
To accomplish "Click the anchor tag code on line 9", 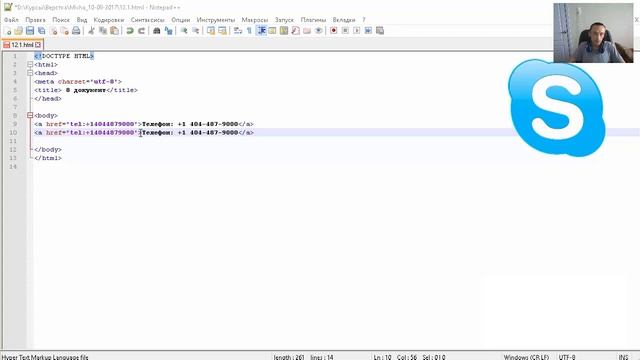I will 144,124.
